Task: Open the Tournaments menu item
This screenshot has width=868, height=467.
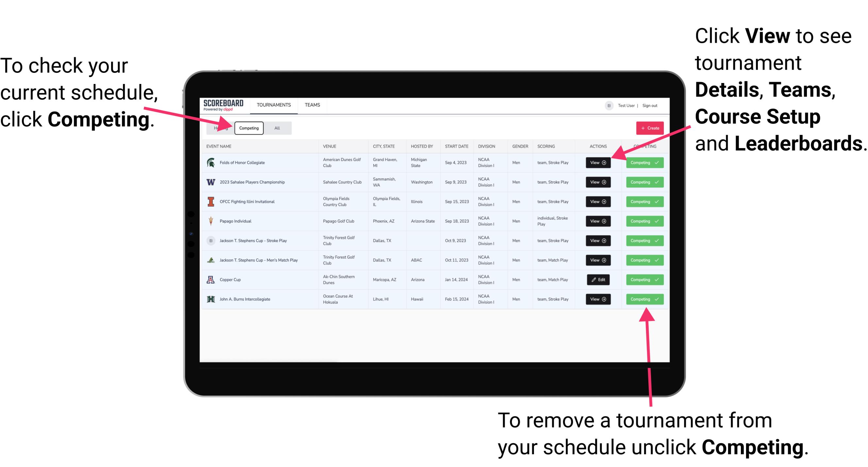Action: pos(274,105)
